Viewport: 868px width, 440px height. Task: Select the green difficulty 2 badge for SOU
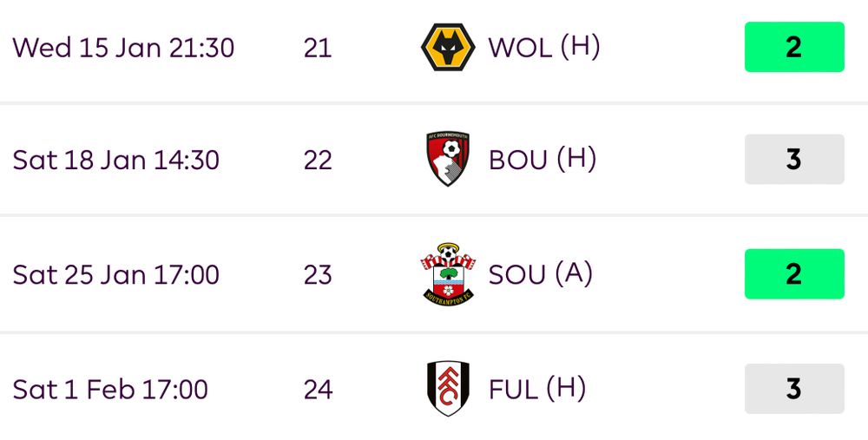[794, 274]
